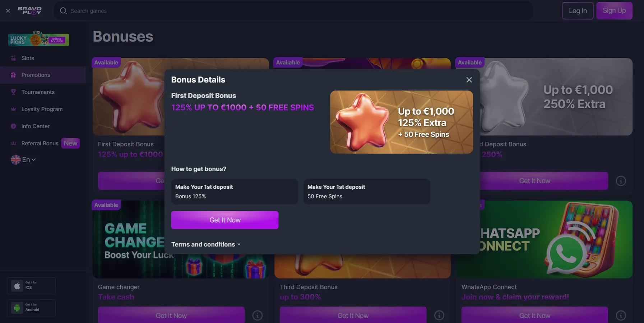Click the Sign Up button
Viewport: 644px width, 323px height.
(614, 11)
